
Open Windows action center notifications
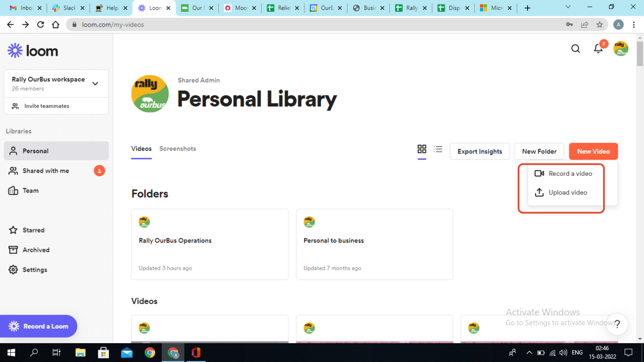pos(629,353)
